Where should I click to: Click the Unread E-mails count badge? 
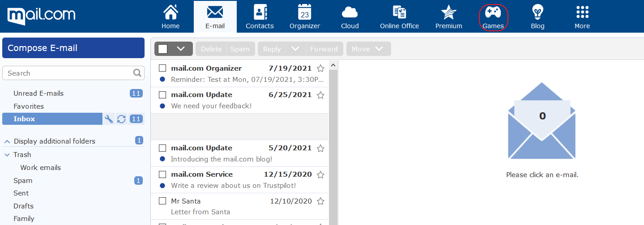pyautogui.click(x=136, y=93)
